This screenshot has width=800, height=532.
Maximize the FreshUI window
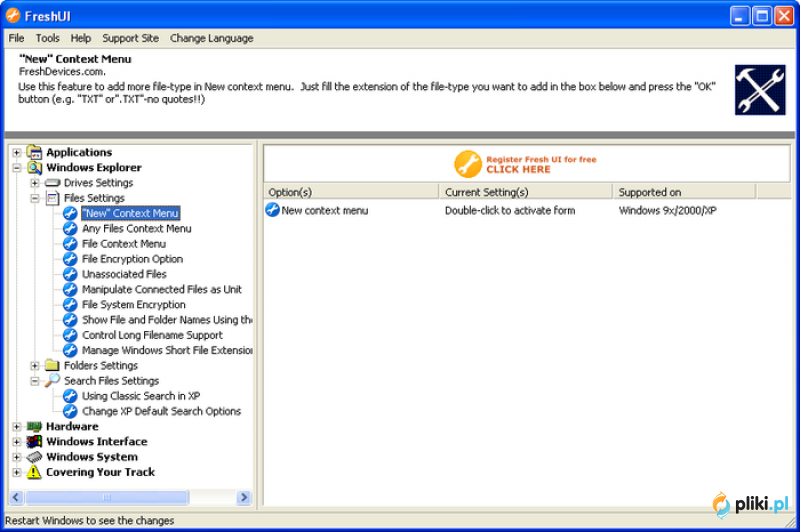(x=762, y=16)
